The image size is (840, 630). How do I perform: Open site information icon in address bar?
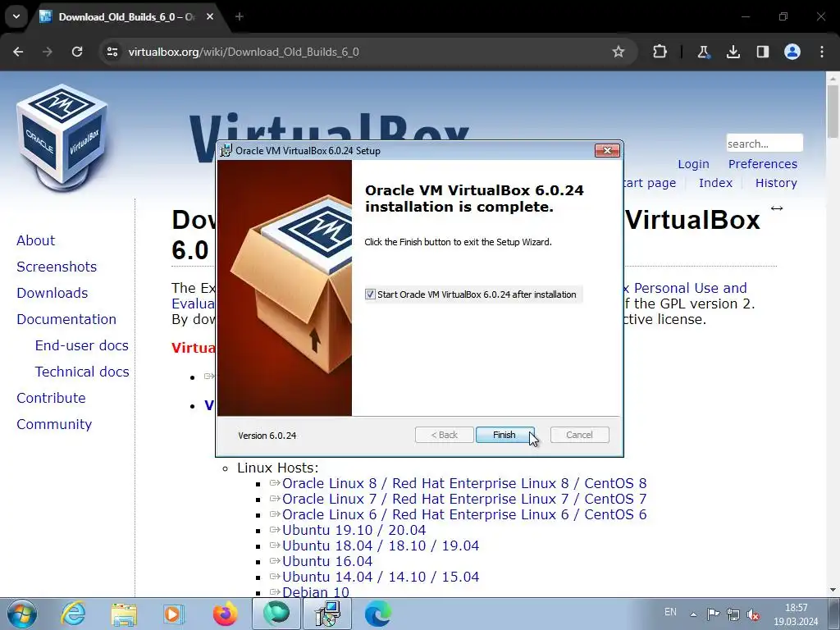tap(112, 52)
